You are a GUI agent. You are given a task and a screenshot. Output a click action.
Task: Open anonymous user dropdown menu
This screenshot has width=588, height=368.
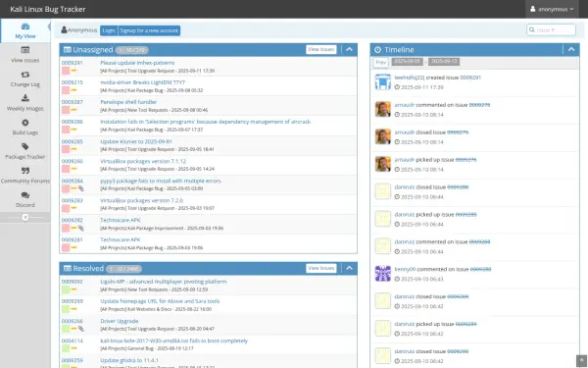coord(552,9)
